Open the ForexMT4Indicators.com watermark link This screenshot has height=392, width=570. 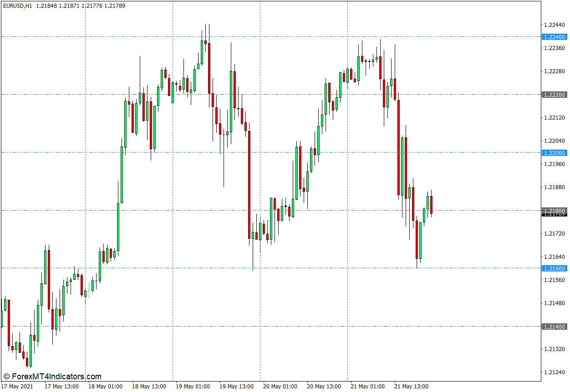click(52, 377)
